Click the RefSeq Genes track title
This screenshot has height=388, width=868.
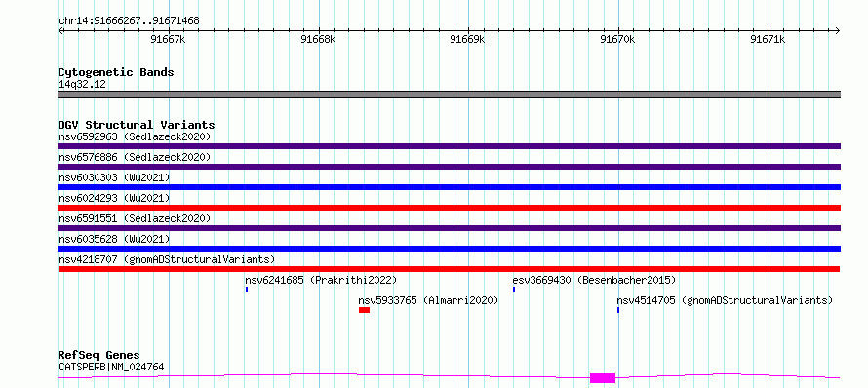pos(99,356)
